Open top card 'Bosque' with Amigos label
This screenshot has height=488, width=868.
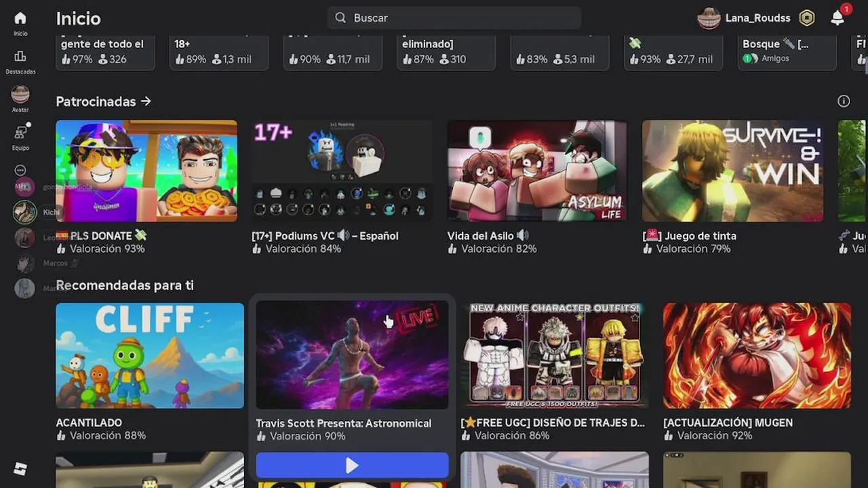click(x=787, y=52)
